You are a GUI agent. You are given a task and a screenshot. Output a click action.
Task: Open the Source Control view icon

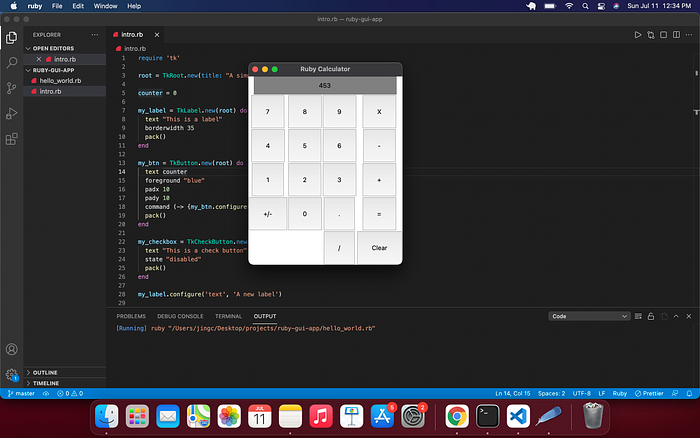coord(12,88)
